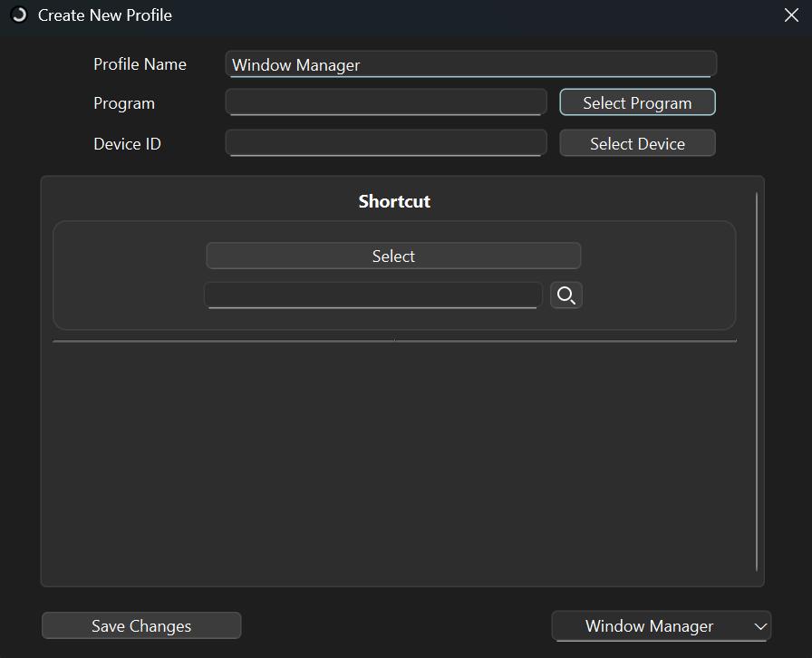Click the Shortcut panel vertical scrollbar
The width and height of the screenshot is (812, 658).
(757, 381)
